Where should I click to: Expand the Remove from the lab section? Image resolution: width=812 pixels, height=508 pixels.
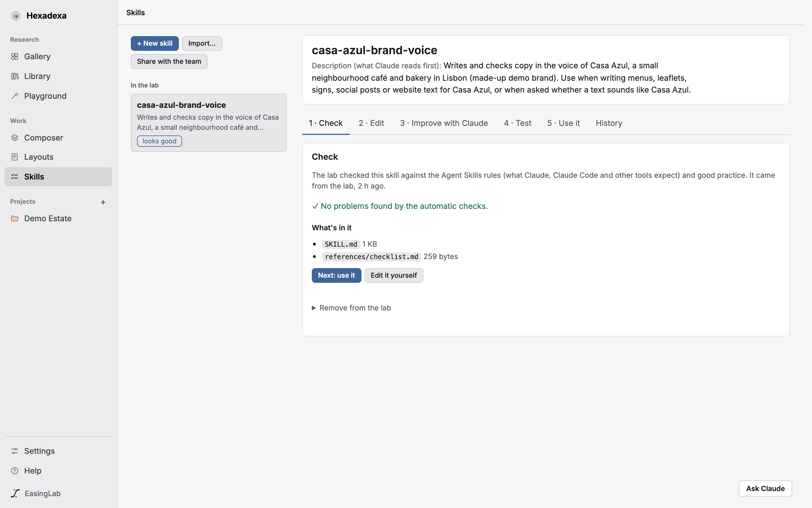coord(351,308)
